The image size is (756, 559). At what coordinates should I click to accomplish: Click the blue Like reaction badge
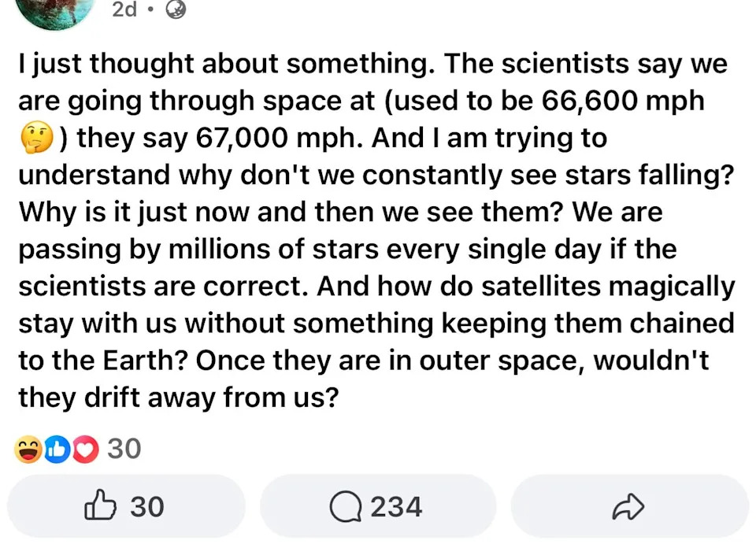[x=57, y=450]
